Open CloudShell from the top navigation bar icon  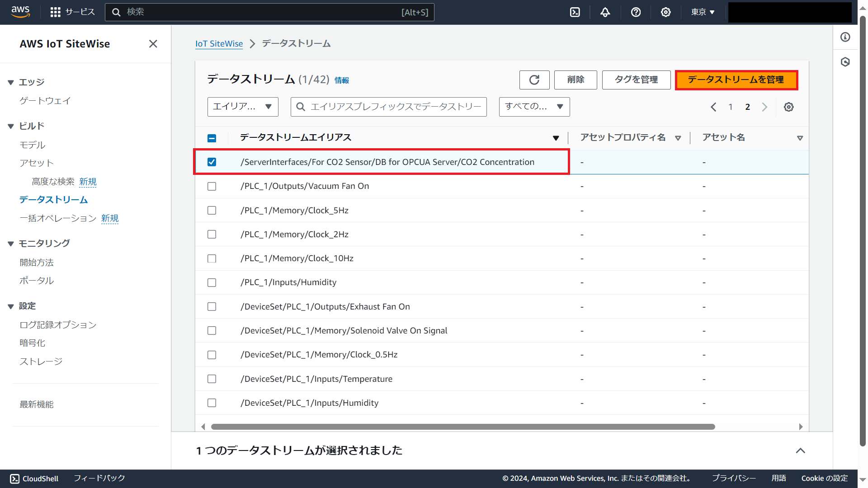tap(575, 12)
